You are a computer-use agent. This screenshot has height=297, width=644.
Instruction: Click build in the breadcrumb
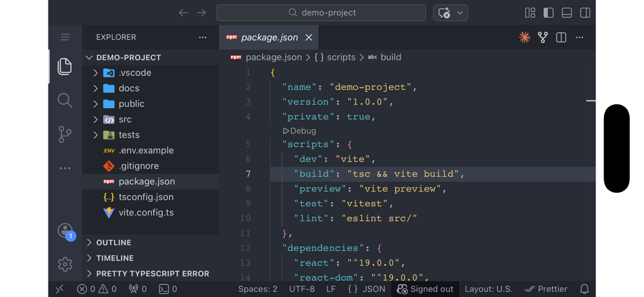click(391, 57)
